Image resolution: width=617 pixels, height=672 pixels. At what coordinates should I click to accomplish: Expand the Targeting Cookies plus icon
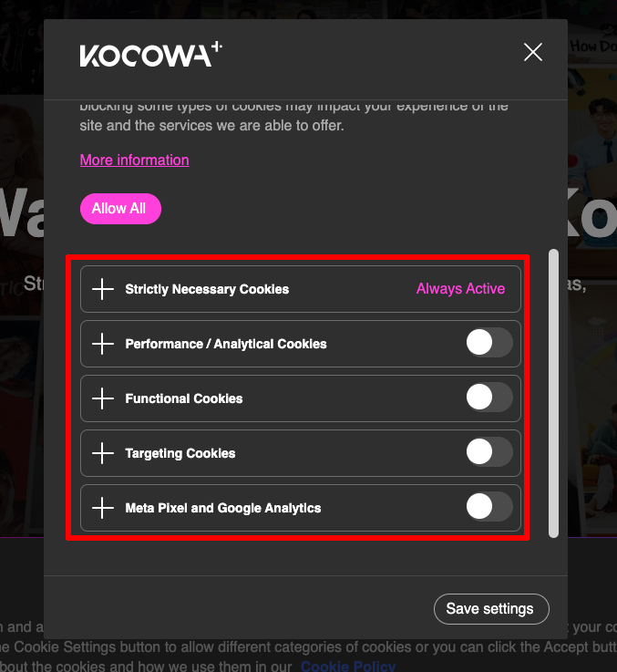click(x=103, y=453)
